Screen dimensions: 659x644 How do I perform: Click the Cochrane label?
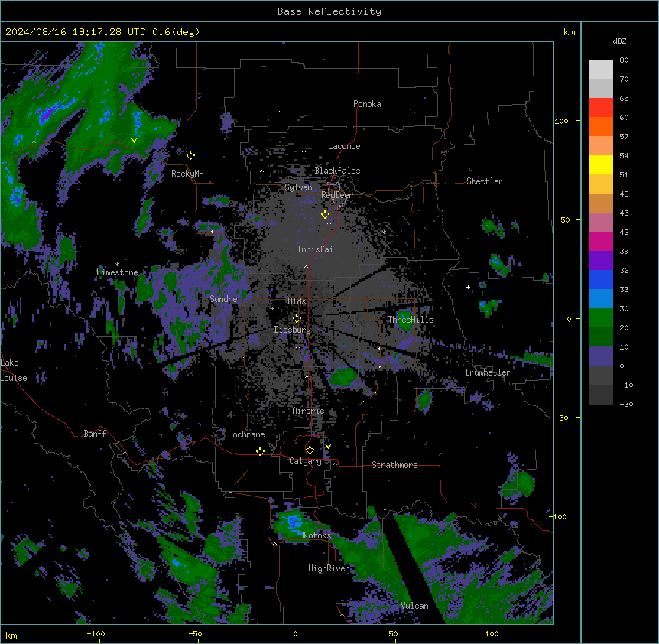coord(246,434)
